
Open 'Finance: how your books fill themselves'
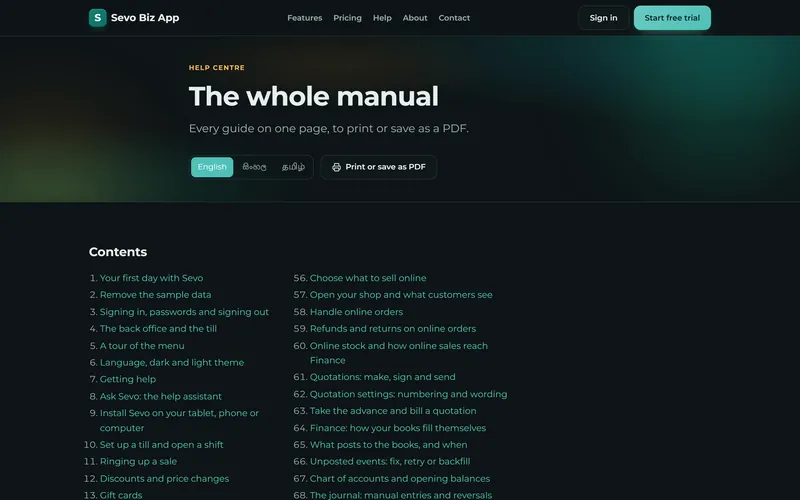click(397, 428)
